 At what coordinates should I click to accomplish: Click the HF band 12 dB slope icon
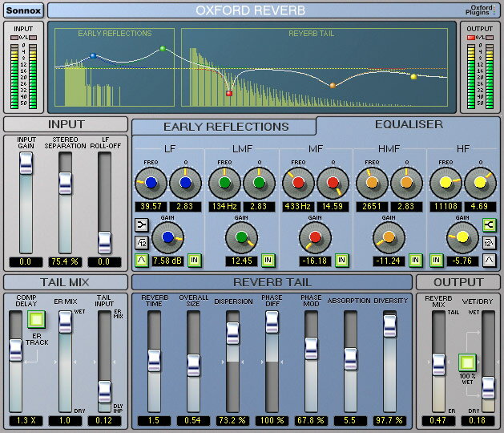489,242
